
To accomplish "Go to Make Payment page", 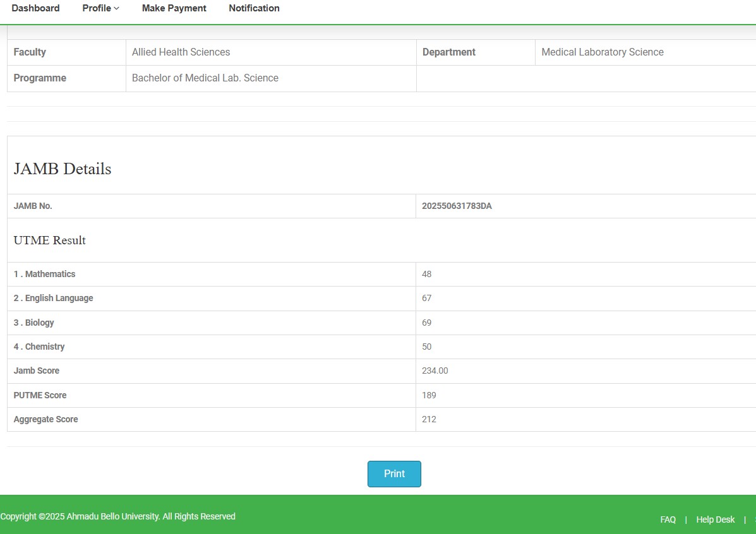I will 174,8.
